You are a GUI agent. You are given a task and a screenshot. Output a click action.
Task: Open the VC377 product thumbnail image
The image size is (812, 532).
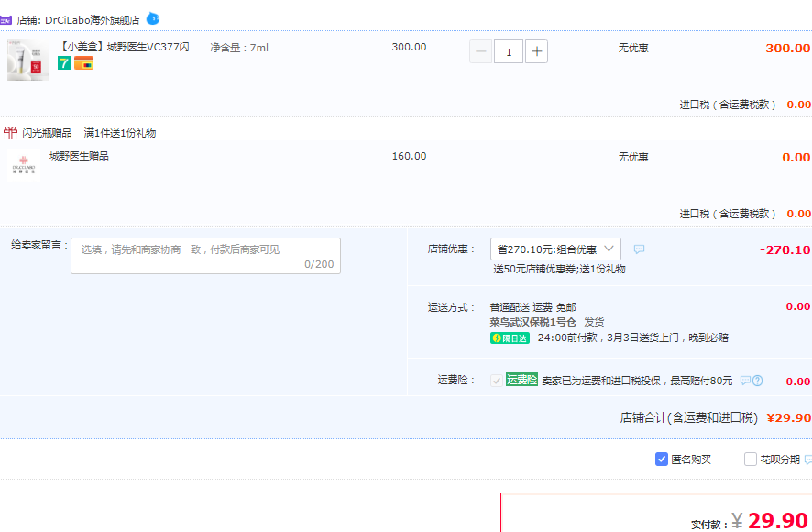(28, 61)
